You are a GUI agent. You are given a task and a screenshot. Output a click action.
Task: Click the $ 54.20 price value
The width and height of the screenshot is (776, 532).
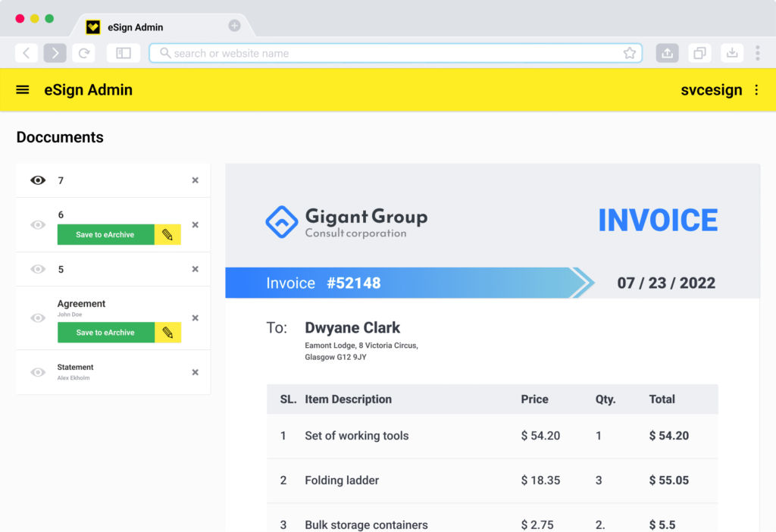coord(540,436)
